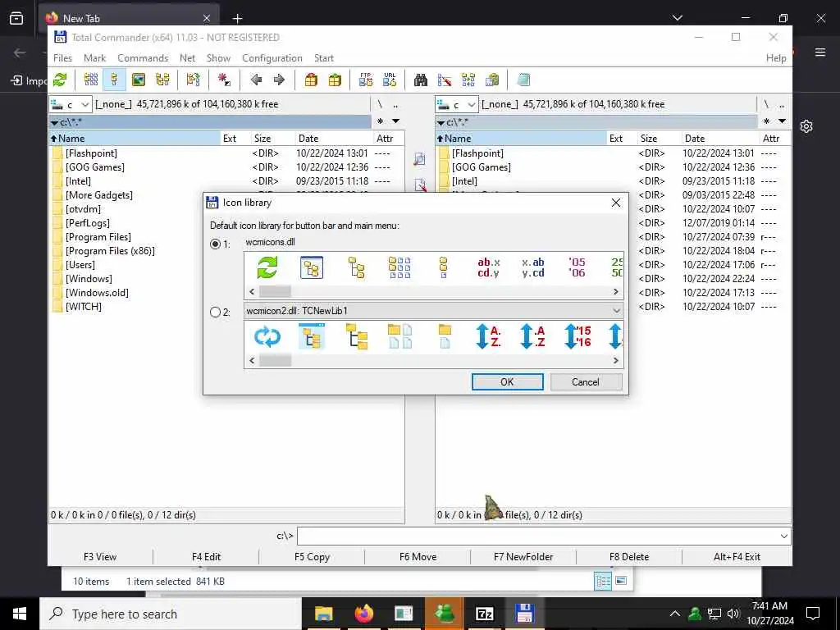The image size is (840, 630).
Task: Open the Multi-rename tool icon
Action: [x=445, y=80]
